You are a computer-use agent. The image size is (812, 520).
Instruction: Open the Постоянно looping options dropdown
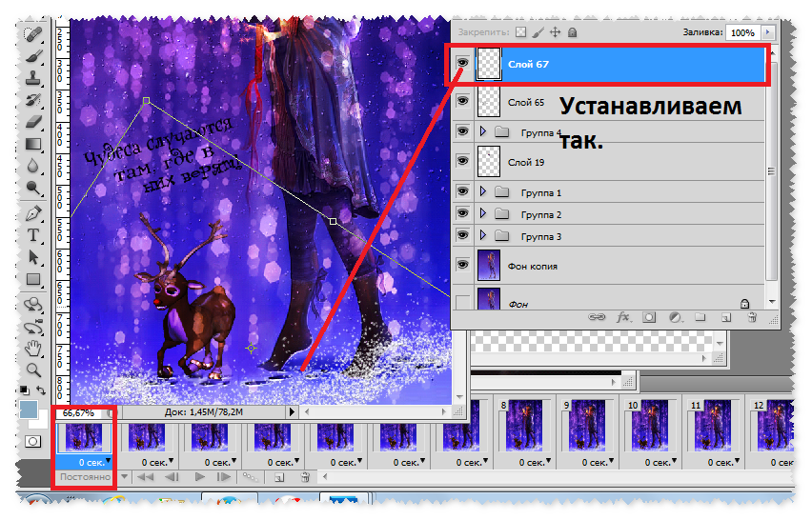click(124, 476)
